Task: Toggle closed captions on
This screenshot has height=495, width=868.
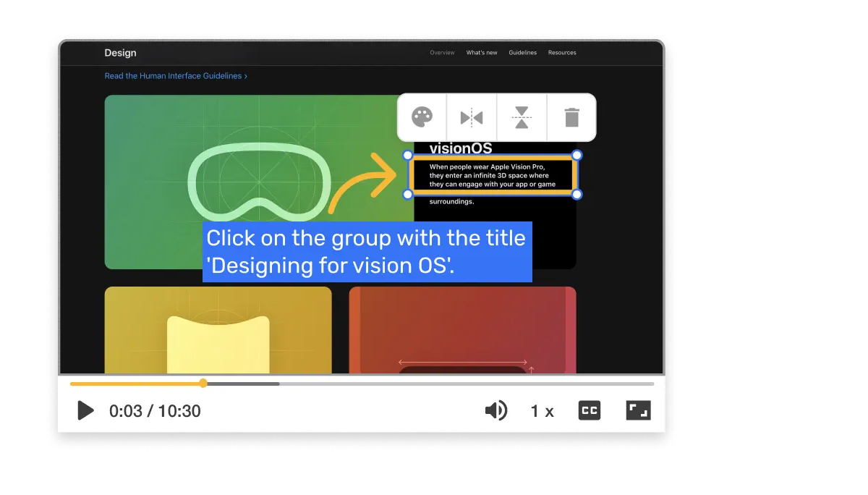Action: pos(589,410)
